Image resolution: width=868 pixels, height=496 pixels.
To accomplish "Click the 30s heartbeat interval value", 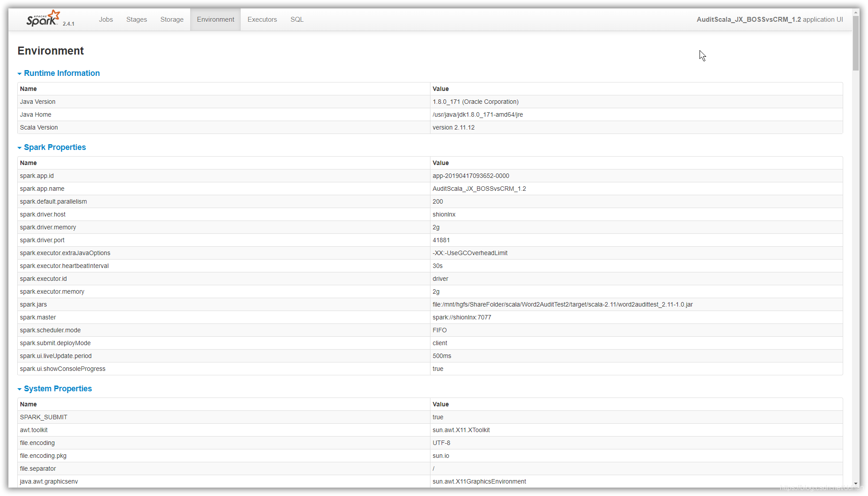I will click(x=438, y=266).
